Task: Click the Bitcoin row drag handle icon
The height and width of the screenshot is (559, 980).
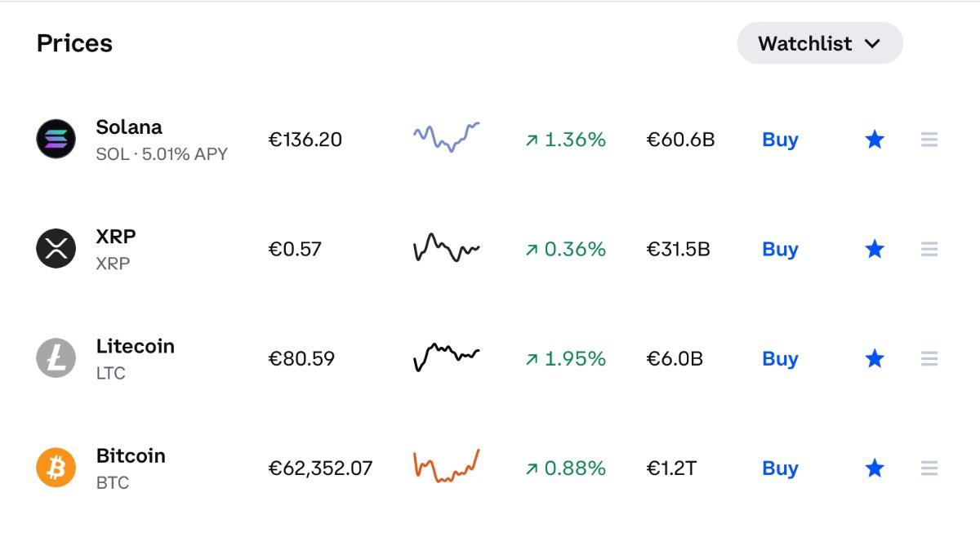Action: (929, 468)
